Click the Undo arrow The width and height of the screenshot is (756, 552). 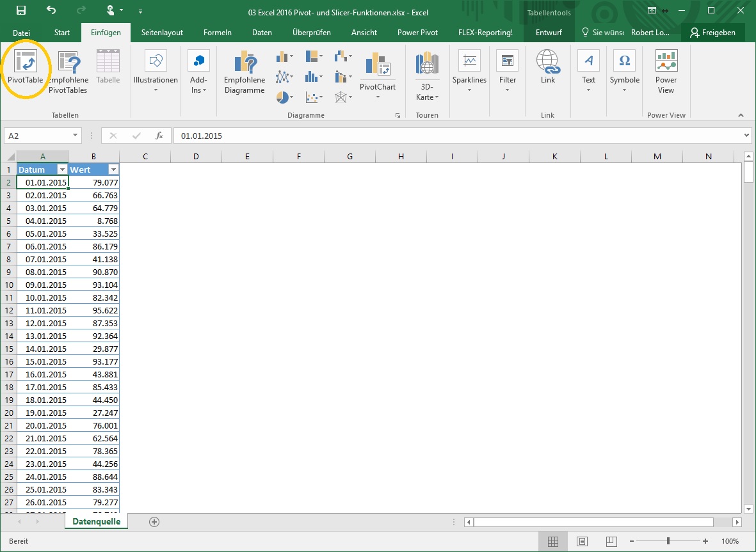(51, 11)
